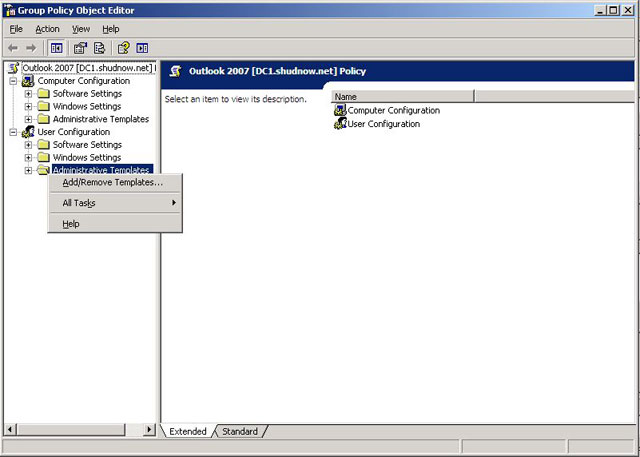Expand Windows Settings under Computer Configuration
This screenshot has width=640, height=457.
[x=28, y=106]
